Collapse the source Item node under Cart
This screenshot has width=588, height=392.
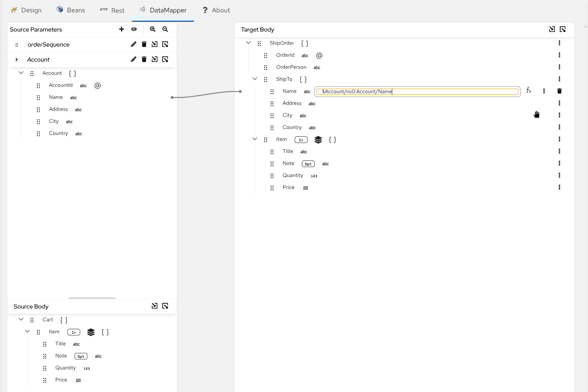point(27,331)
